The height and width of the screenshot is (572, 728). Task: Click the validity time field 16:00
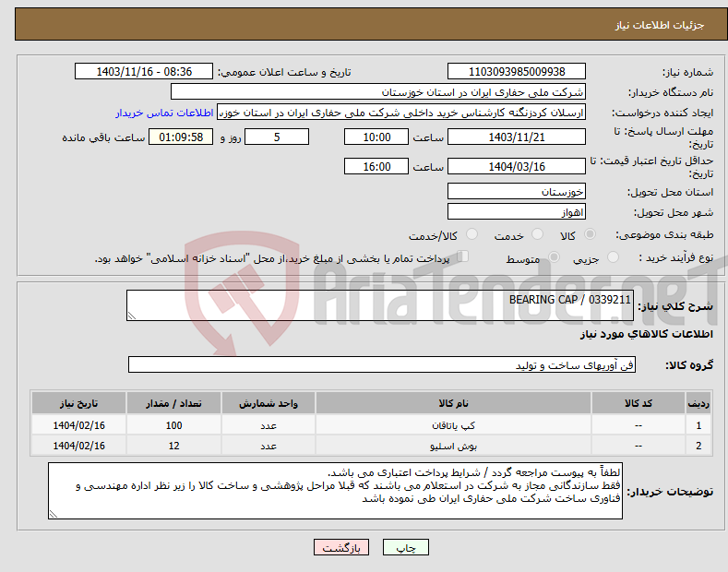[x=376, y=166]
